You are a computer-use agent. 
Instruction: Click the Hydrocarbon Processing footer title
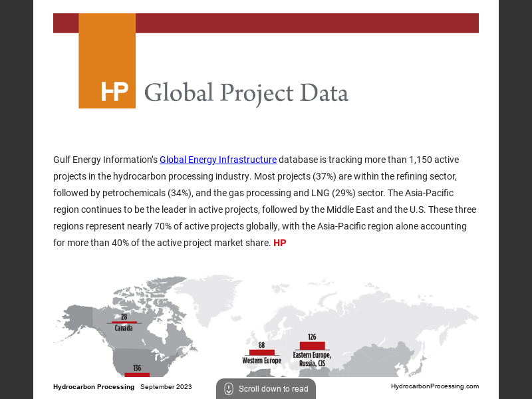[94, 387]
